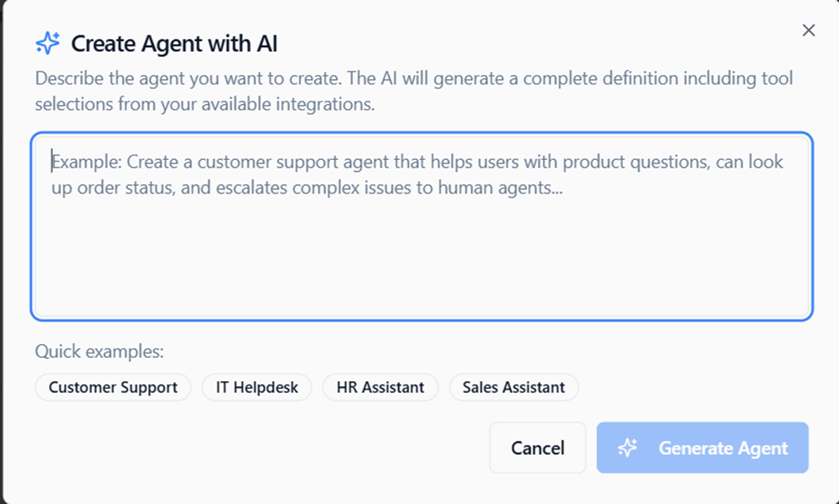
Task: Click the blank dialog space left of Cancel
Action: [258, 447]
